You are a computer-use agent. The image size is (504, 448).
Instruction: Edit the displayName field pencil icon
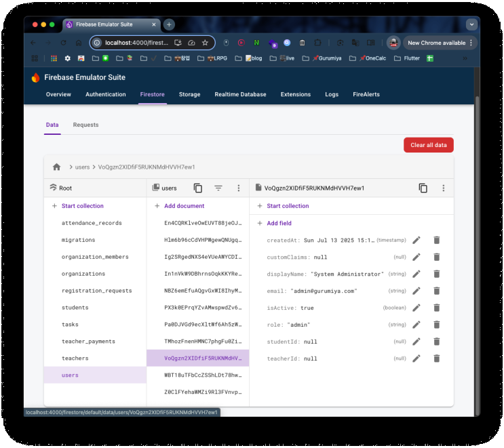[416, 274]
